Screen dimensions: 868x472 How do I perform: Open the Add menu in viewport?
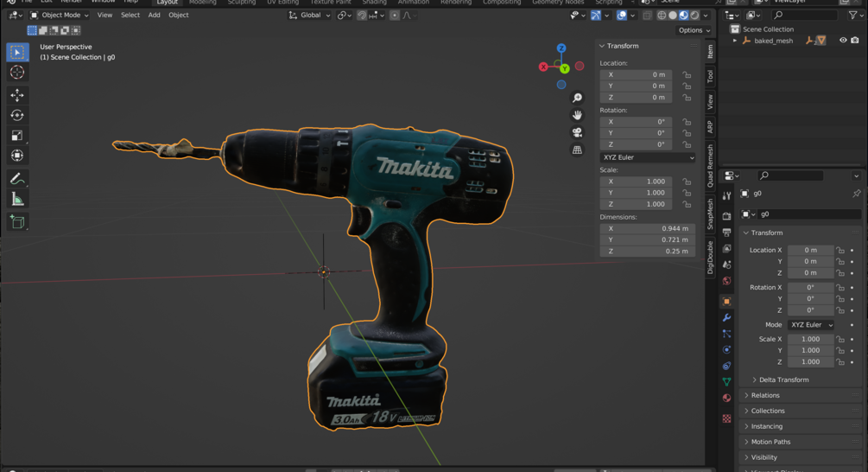[x=154, y=16]
